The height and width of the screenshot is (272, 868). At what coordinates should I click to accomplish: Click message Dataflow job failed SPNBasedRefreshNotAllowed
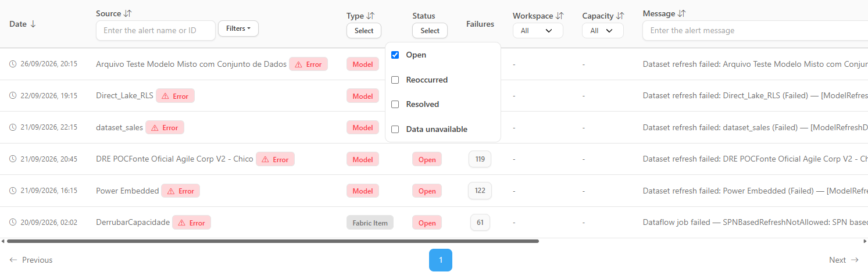(755, 222)
